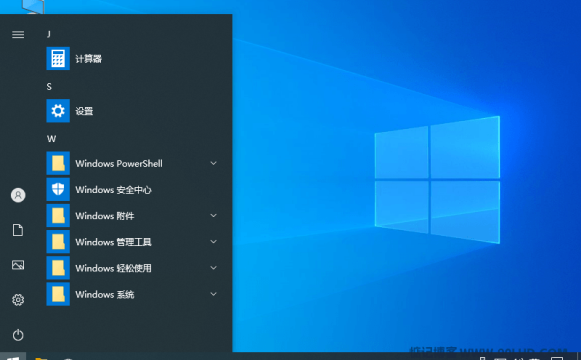Expand the Windows 系统 chevron
581x360 pixels.
click(213, 294)
